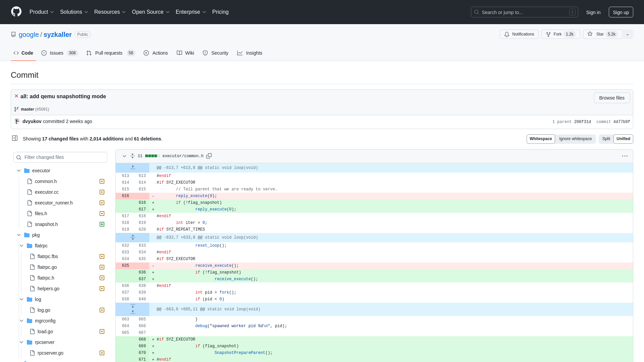Select flatrpc.go in file tree
Image resolution: width=644 pixels, height=362 pixels.
(x=47, y=267)
